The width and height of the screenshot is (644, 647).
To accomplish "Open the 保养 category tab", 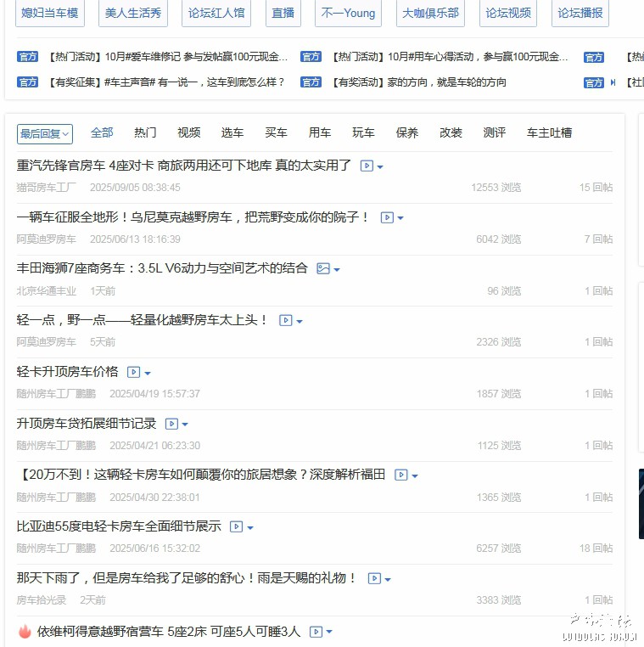I will pyautogui.click(x=406, y=132).
